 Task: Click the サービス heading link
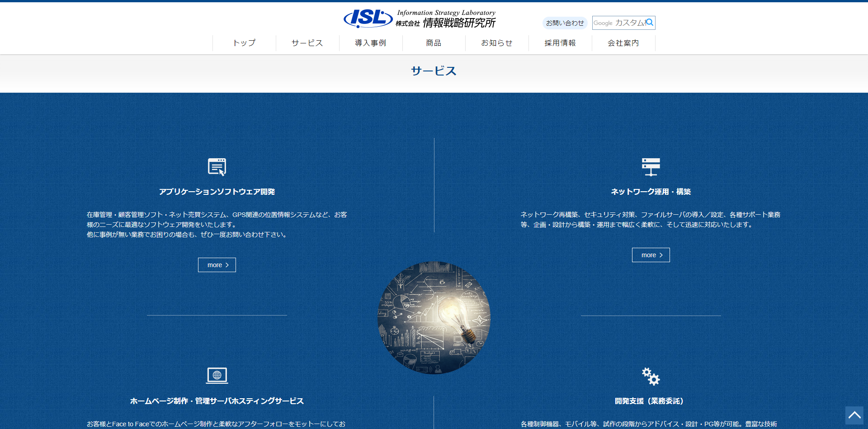coord(433,71)
